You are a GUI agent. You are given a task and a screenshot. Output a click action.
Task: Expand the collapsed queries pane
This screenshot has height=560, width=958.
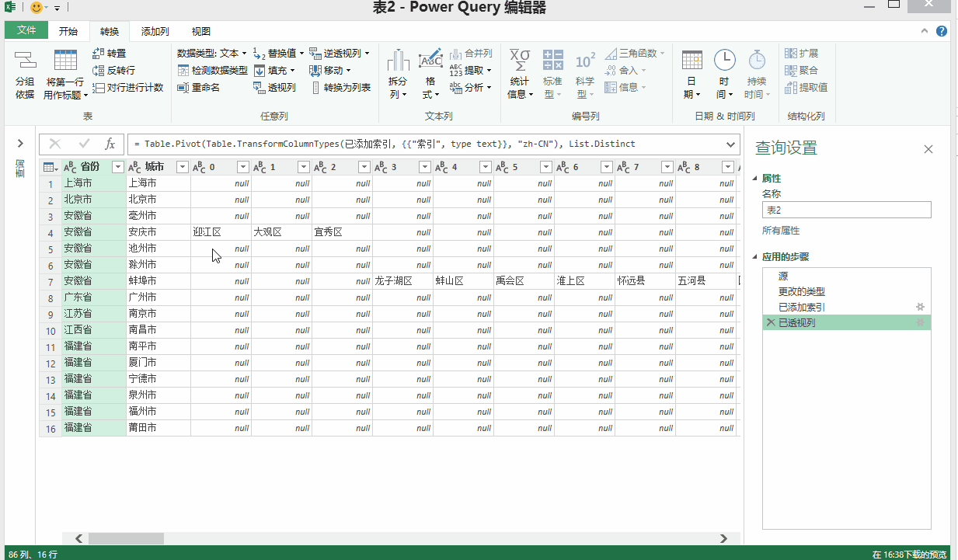(19, 144)
